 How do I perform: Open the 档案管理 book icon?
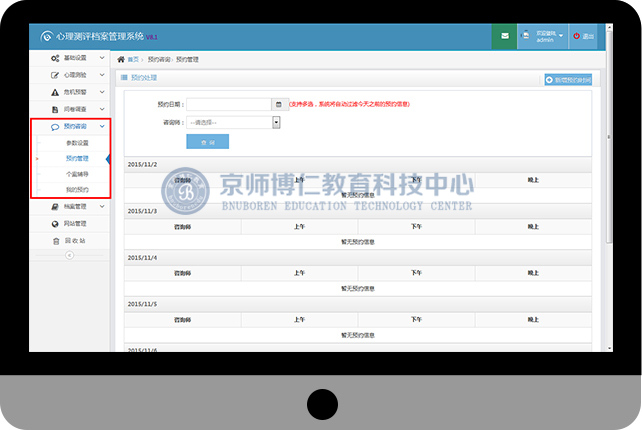[x=55, y=207]
